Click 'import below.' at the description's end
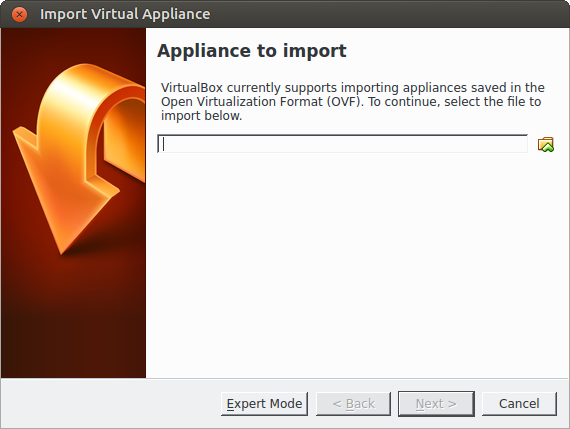 pyautogui.click(x=201, y=116)
